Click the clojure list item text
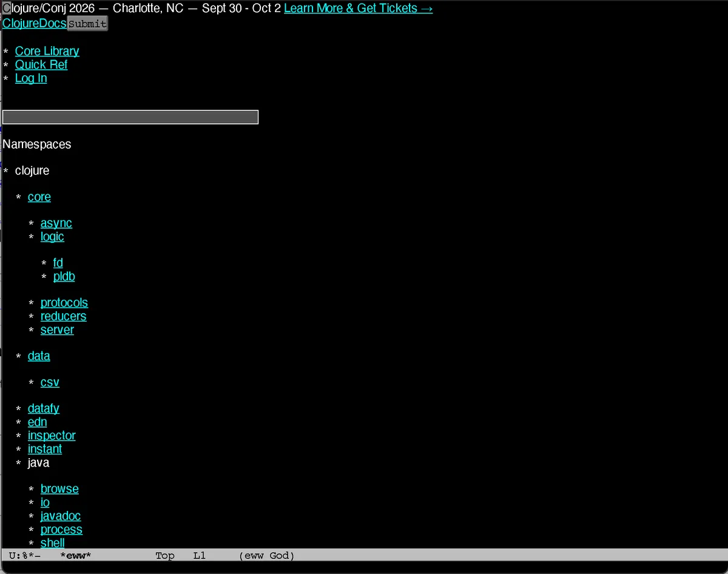The image size is (728, 574). [x=32, y=171]
